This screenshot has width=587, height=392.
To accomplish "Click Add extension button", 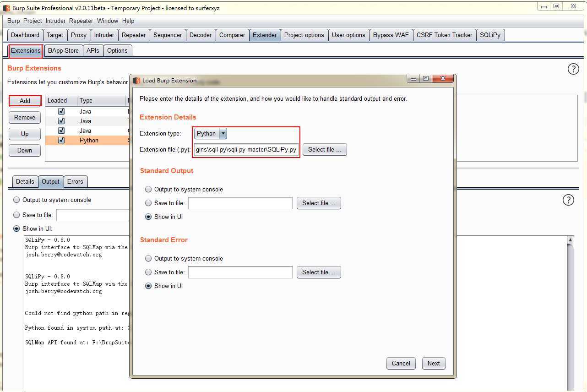I will (x=25, y=101).
